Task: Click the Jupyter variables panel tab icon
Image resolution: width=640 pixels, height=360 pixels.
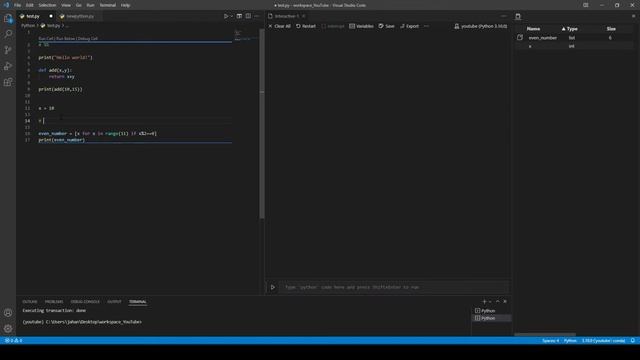Action: point(518,16)
